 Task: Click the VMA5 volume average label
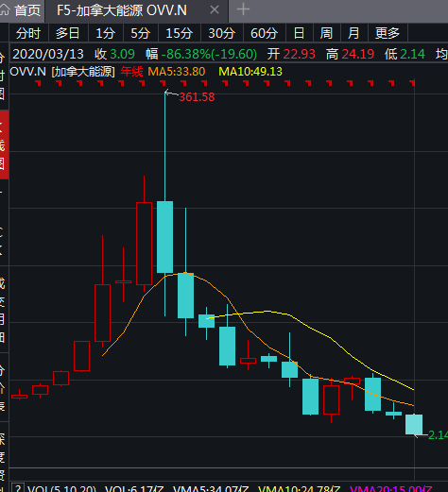(212, 488)
